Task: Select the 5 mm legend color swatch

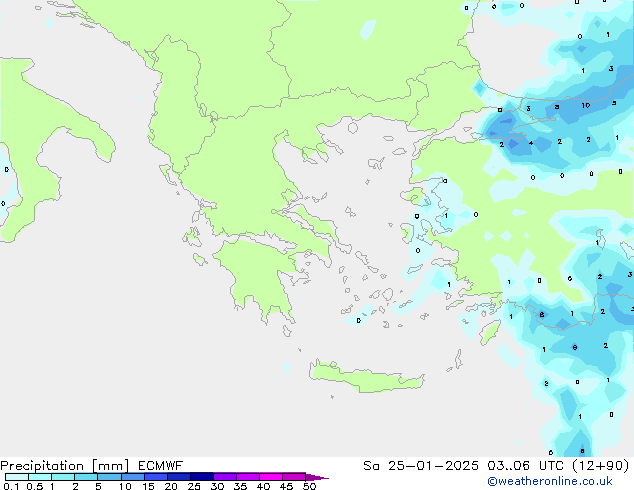Action: click(x=109, y=477)
